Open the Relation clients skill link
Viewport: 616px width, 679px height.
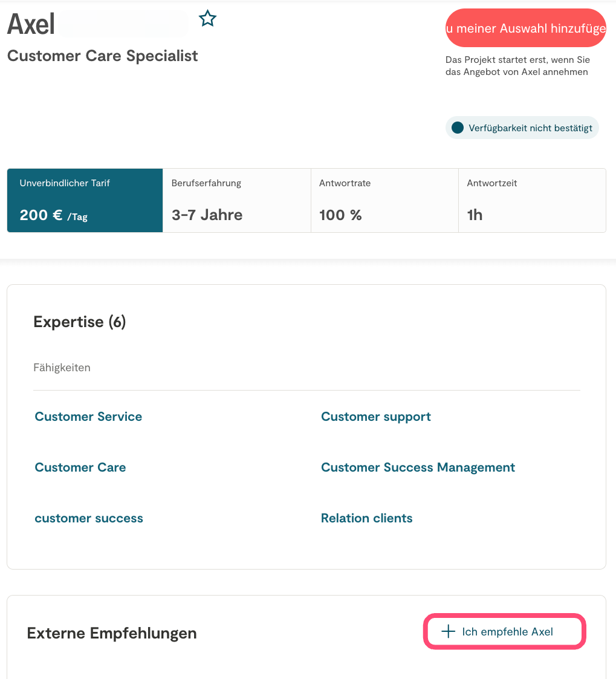[366, 518]
